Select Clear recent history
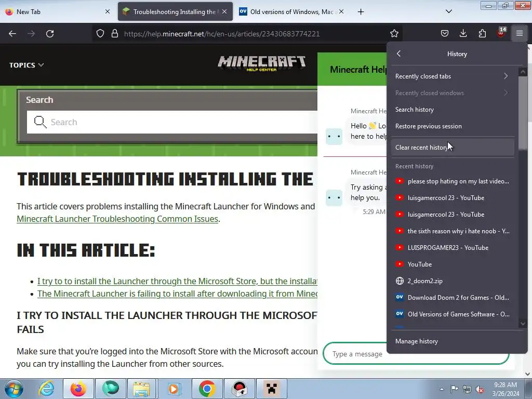 (x=453, y=147)
